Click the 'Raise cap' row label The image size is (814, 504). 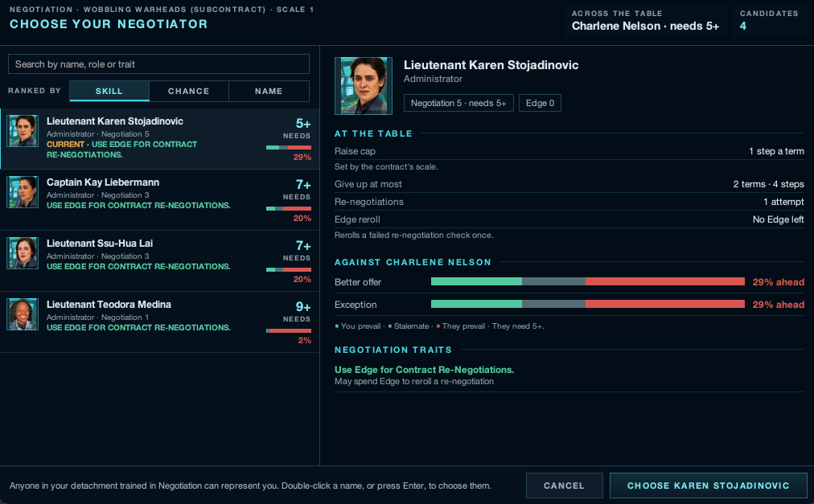[355, 151]
